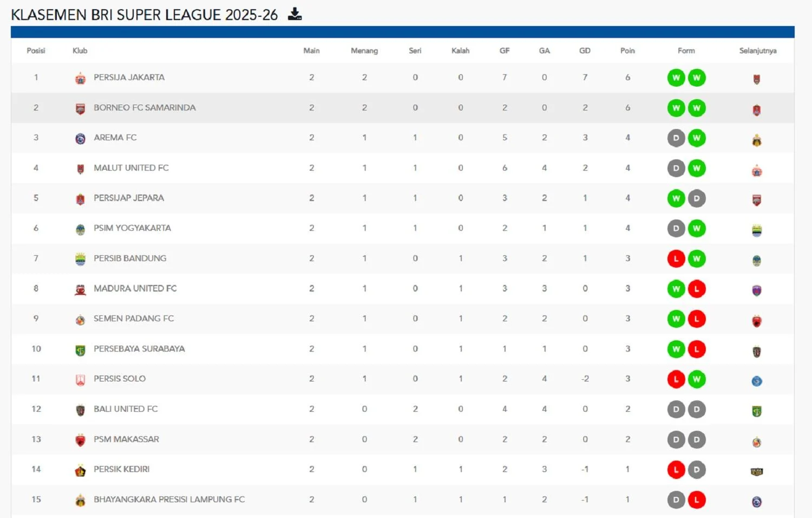
Task: Click the PSM Makassar club badge
Action: click(x=80, y=439)
